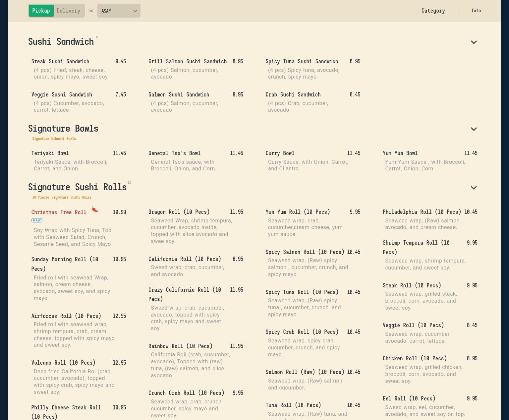The height and width of the screenshot is (420, 509).
Task: Select the Crab Sushi Sandwich
Action: tap(293, 94)
